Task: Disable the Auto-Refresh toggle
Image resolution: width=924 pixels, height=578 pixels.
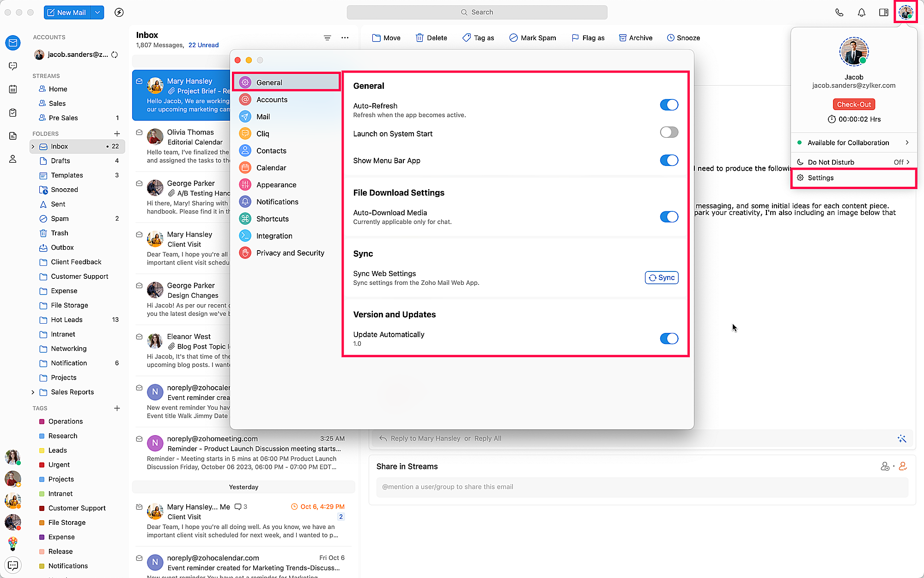Action: click(669, 105)
